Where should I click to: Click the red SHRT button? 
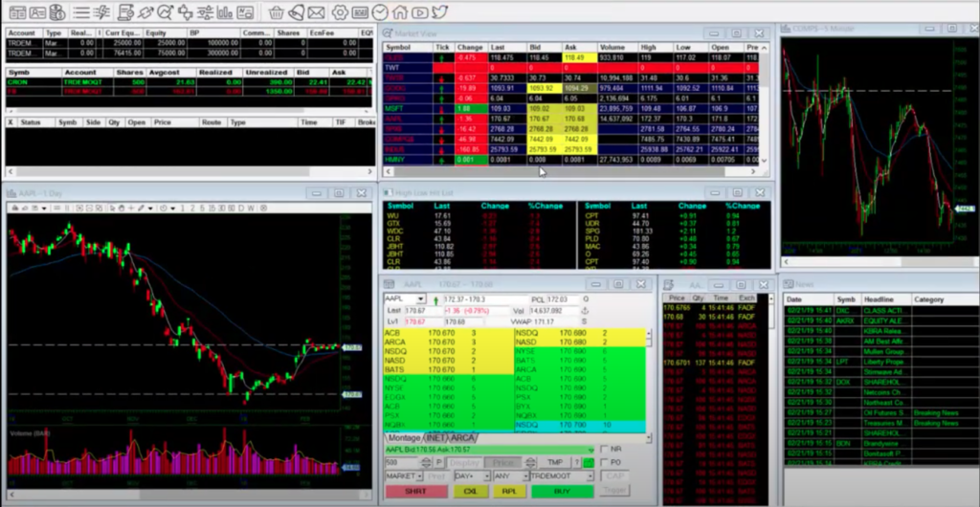[x=416, y=492]
